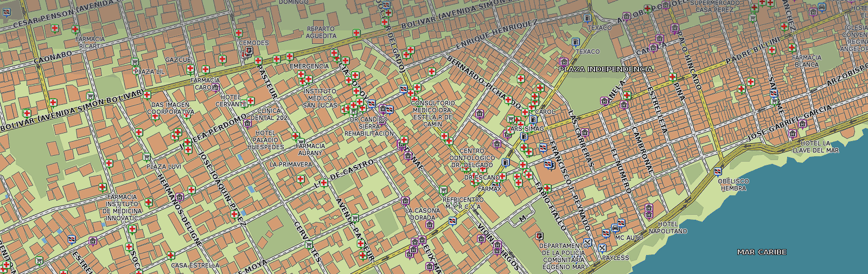
Task: Select the flag marker at Obelisco Hembra
Action: (x=718, y=171)
